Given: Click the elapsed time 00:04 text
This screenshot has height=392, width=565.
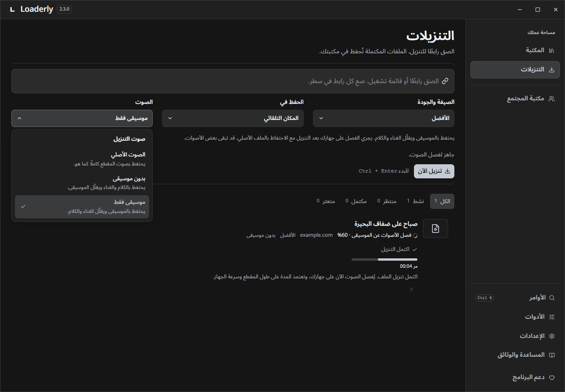Looking at the screenshot, I should point(406,267).
